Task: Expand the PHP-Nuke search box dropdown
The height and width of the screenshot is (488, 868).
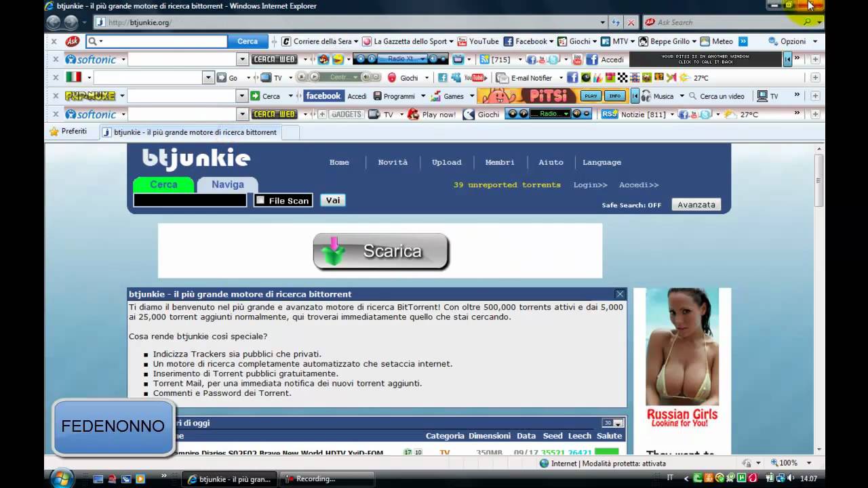Action: (242, 96)
